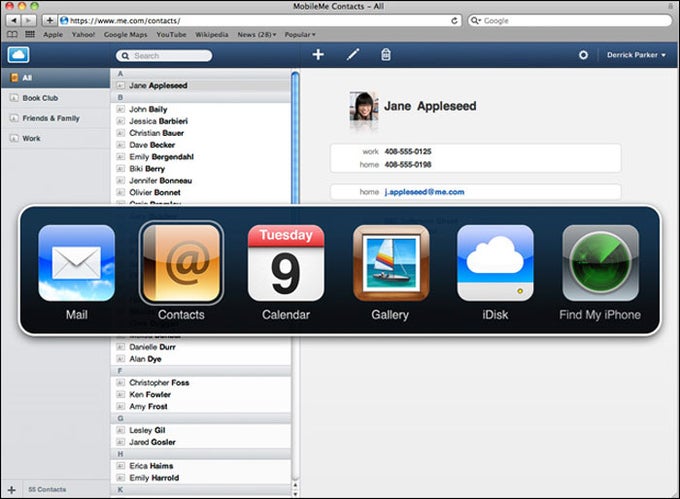
Task: Select Amy Frost contact
Action: (201, 406)
